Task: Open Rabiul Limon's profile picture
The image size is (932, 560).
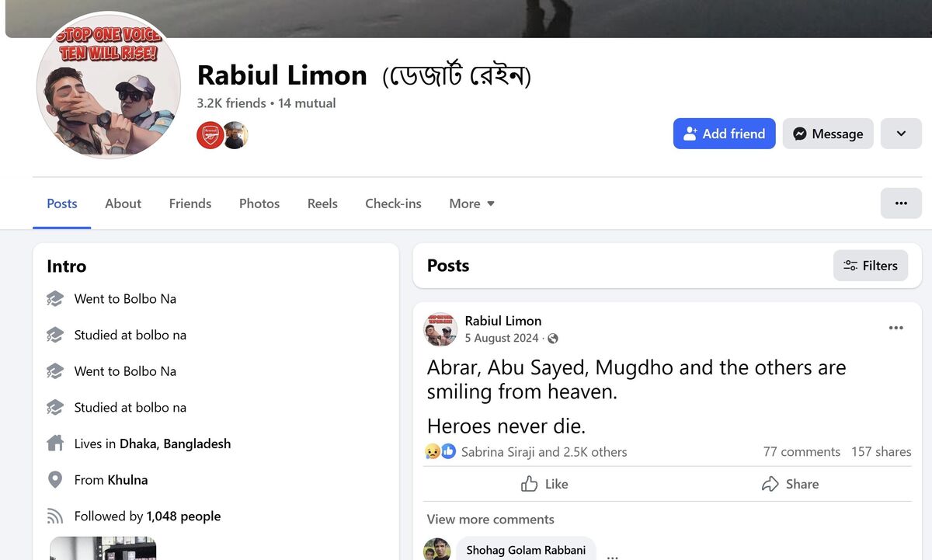Action: 109,85
